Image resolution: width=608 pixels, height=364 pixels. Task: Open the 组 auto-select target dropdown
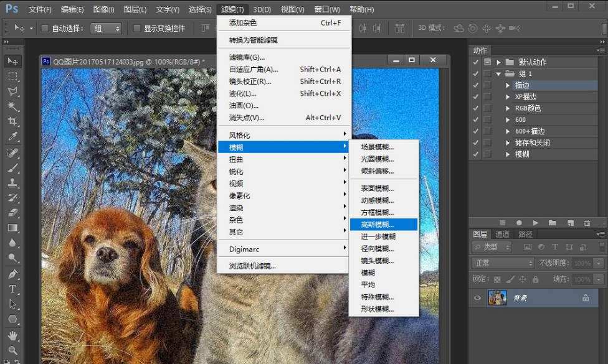point(106,29)
